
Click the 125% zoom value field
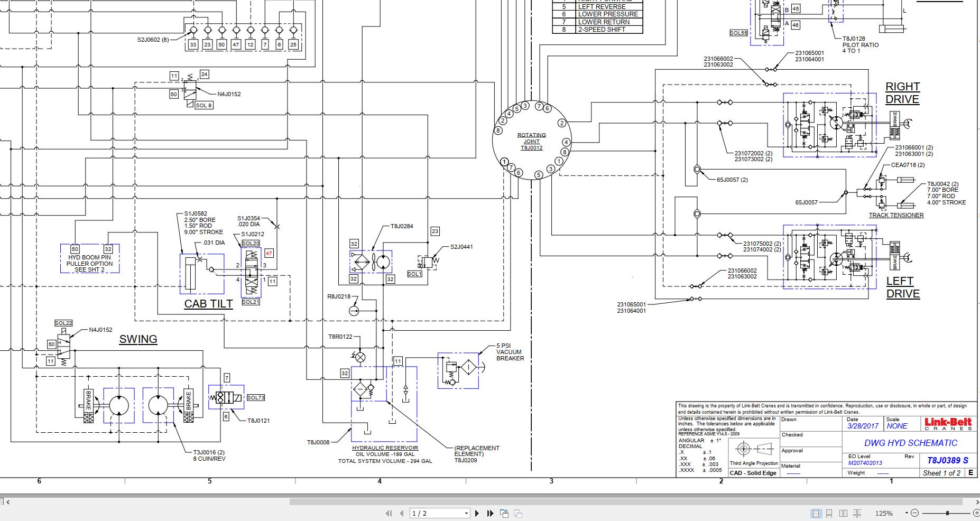pos(884,513)
